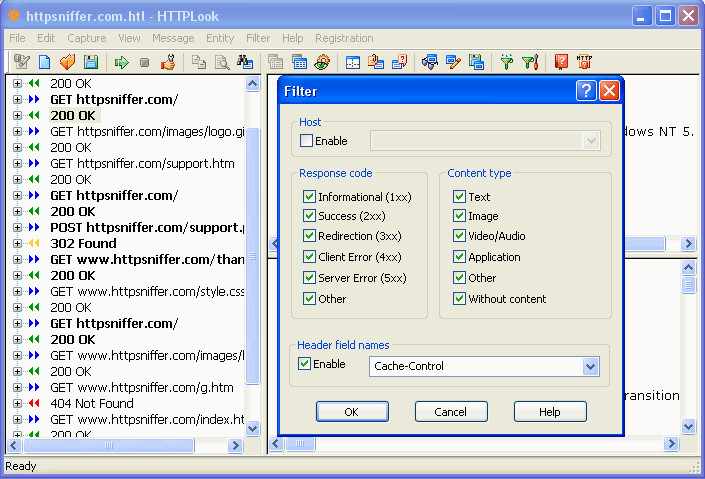The image size is (705, 479).
Task: Expand GET www.httpsniffer.com/g.htm row
Action: click(17, 387)
